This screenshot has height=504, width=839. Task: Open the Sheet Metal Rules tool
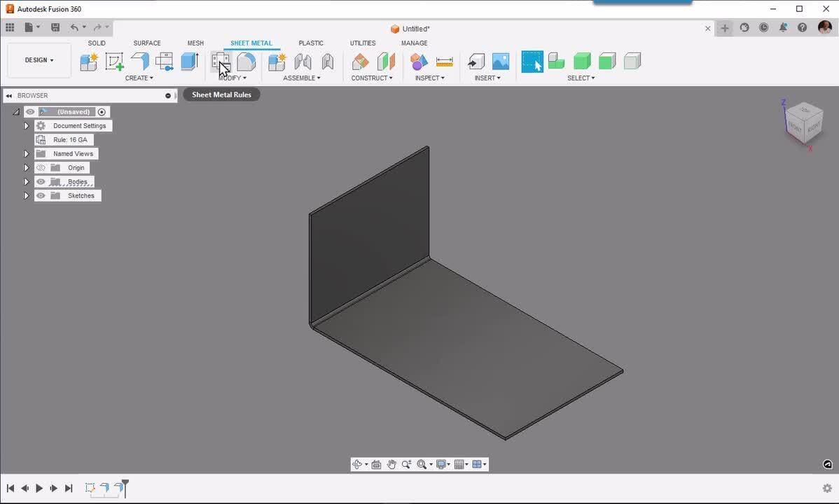(221, 62)
